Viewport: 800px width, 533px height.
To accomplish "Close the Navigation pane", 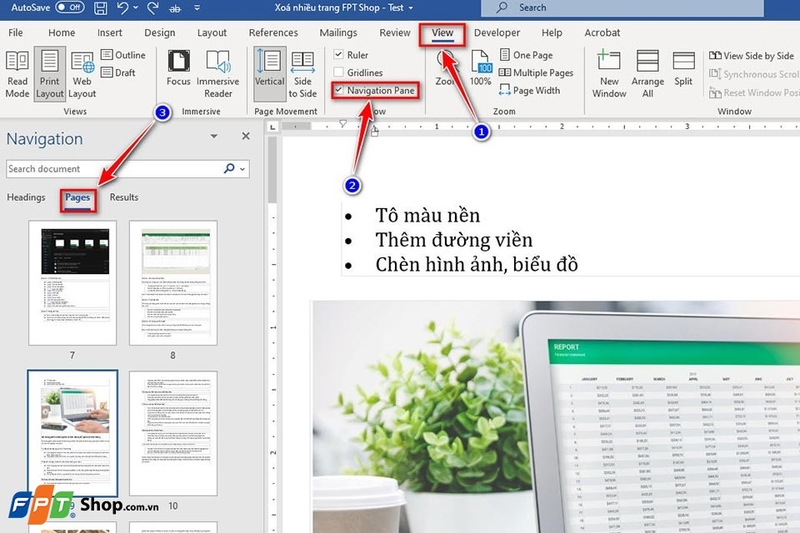I will click(246, 136).
